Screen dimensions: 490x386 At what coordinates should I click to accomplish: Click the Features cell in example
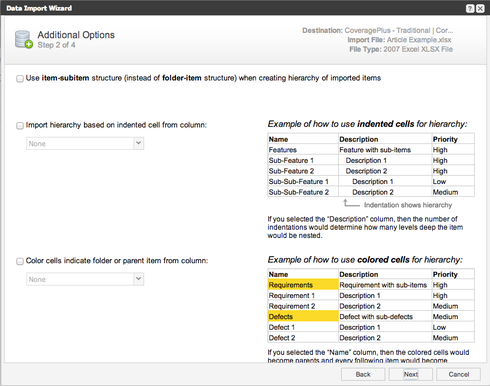[303, 150]
